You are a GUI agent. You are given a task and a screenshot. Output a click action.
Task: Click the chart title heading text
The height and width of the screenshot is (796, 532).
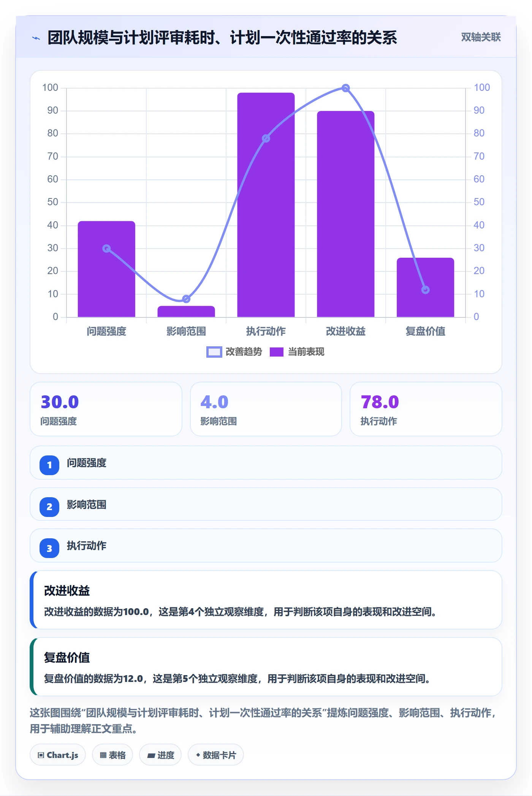point(222,38)
